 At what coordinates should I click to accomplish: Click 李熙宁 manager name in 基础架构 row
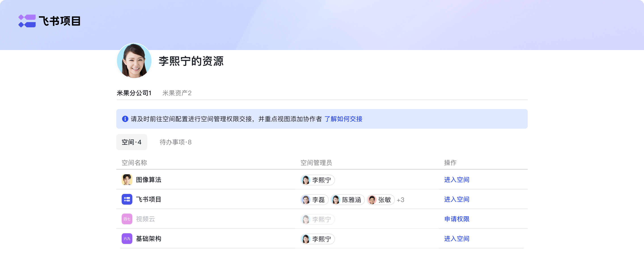(x=322, y=239)
